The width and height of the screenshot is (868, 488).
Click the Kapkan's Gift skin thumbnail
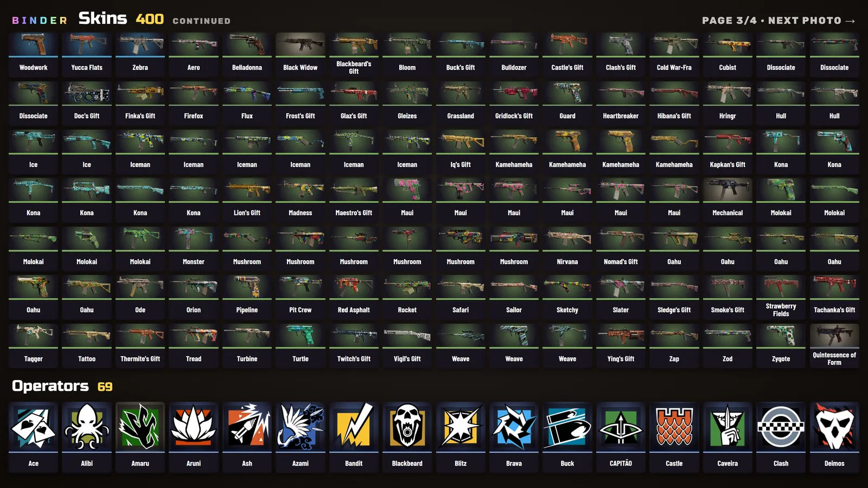[x=727, y=142]
